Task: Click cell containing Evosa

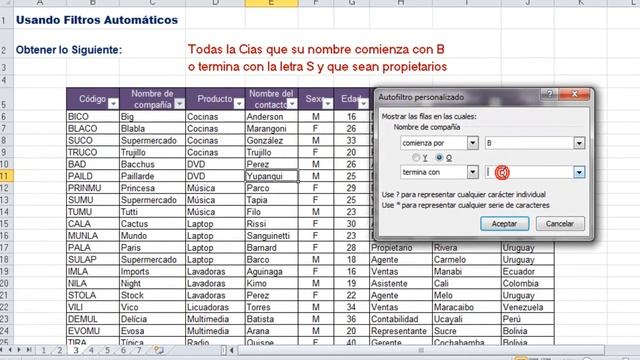Action: [x=152, y=331]
